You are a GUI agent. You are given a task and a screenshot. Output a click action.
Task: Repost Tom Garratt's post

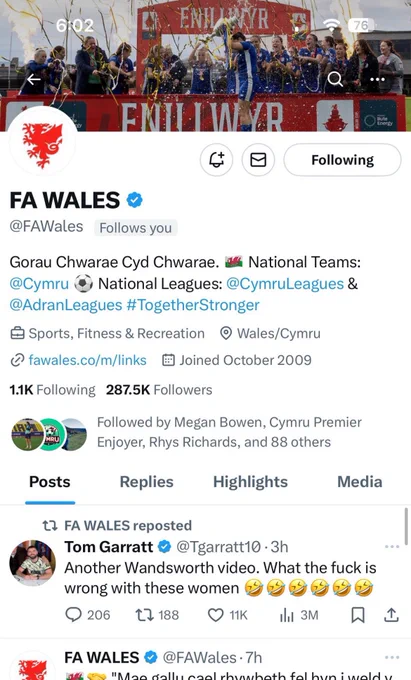pyautogui.click(x=157, y=615)
